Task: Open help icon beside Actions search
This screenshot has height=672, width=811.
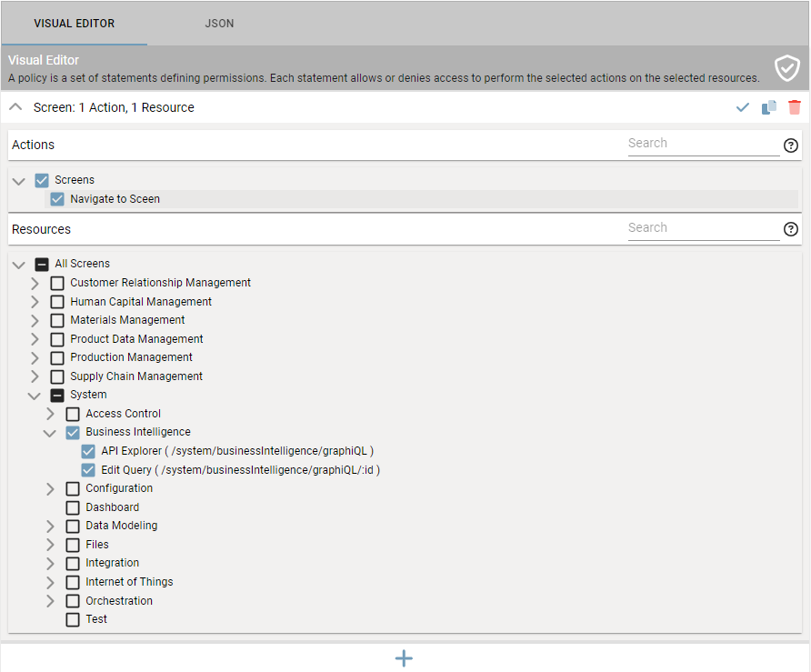Action: [x=790, y=145]
